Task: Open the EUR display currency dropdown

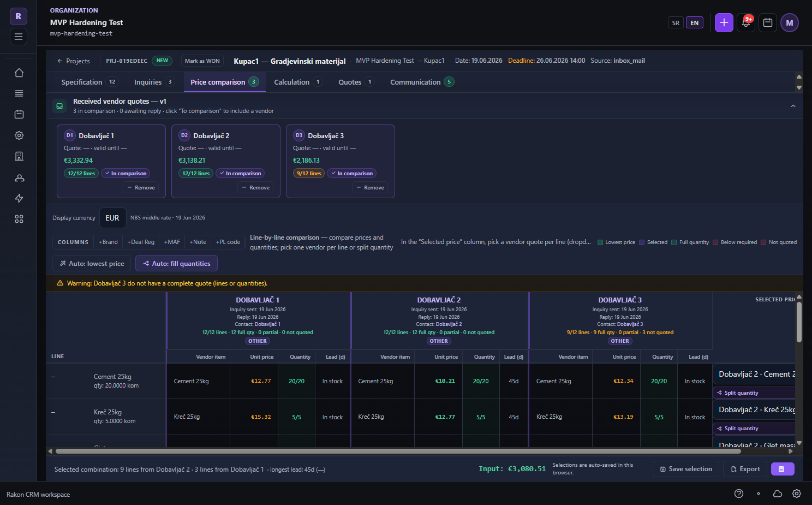Action: point(112,218)
